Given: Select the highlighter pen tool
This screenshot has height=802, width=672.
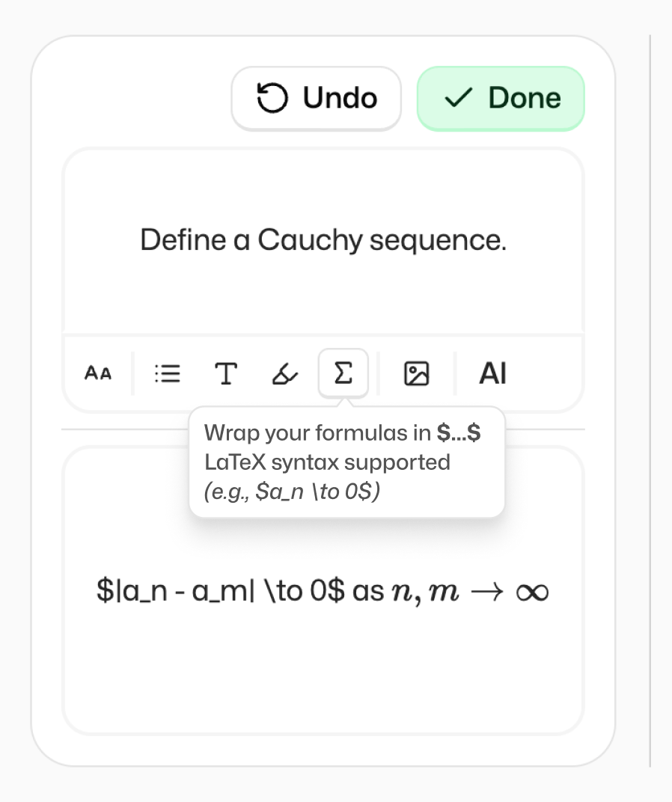Looking at the screenshot, I should tap(284, 373).
